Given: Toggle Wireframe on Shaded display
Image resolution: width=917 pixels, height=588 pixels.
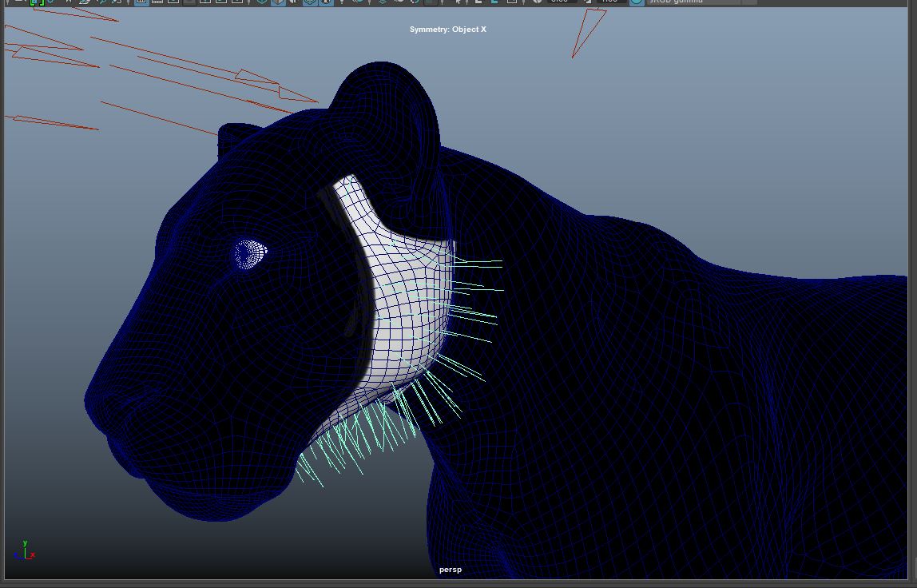Looking at the screenshot, I should click(310, 2).
